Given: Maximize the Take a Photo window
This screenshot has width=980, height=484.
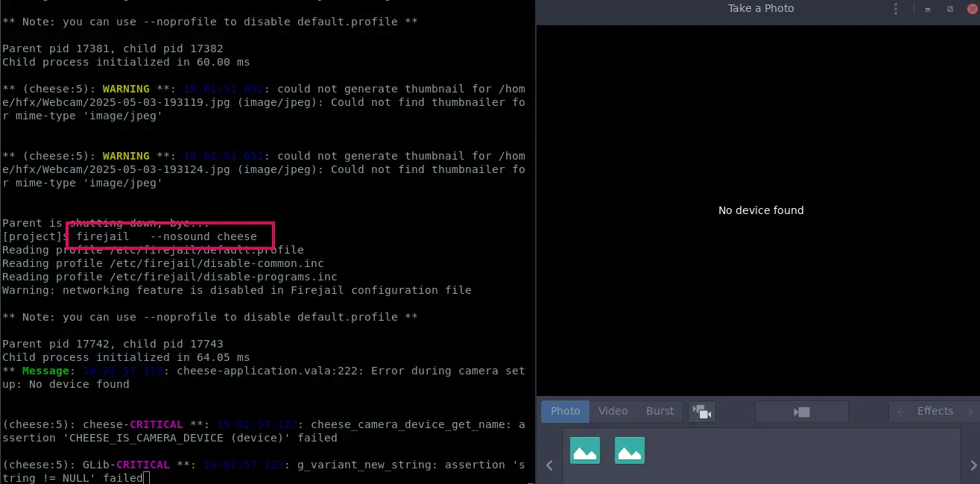Looking at the screenshot, I should click(949, 9).
